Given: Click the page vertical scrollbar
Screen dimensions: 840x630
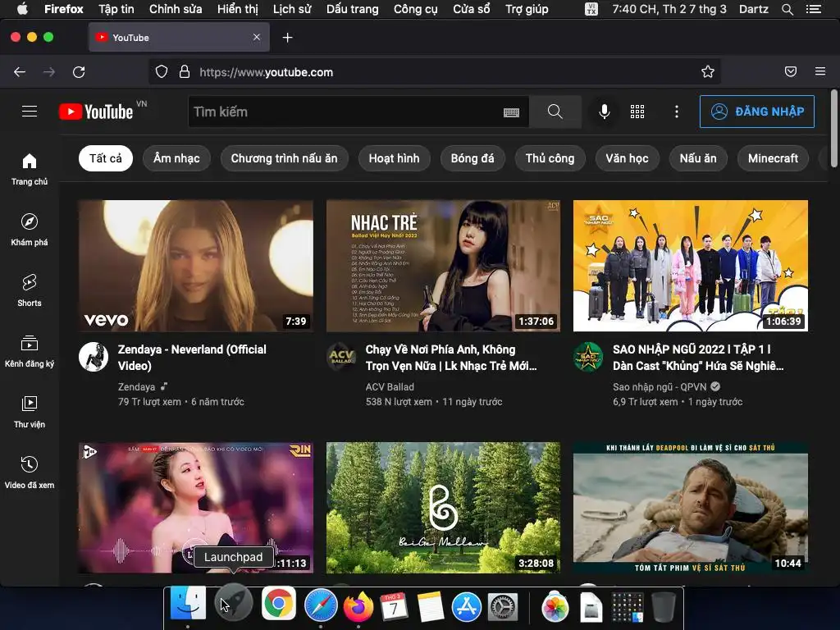Looking at the screenshot, I should click(x=833, y=130).
